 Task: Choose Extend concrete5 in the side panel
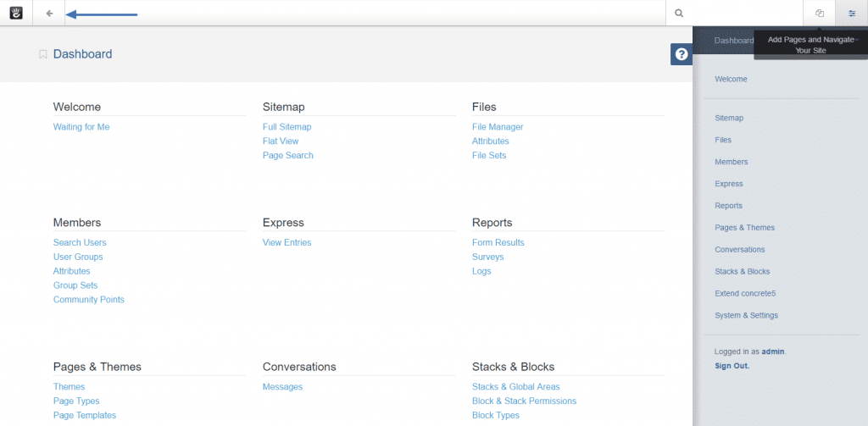[x=745, y=294]
